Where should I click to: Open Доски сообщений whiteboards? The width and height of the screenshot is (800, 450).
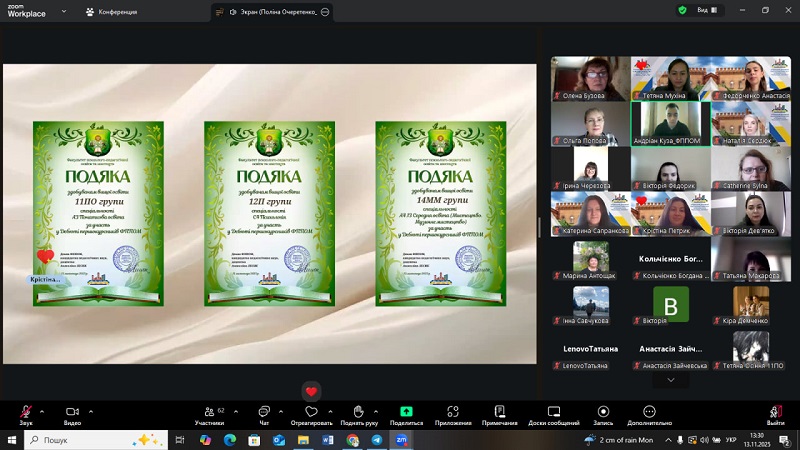tap(553, 413)
